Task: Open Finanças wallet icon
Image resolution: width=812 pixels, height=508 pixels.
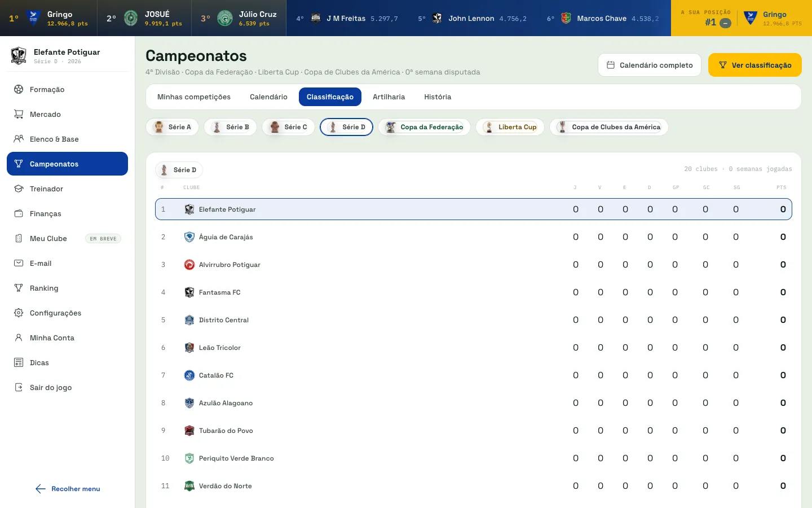Action: pos(19,213)
